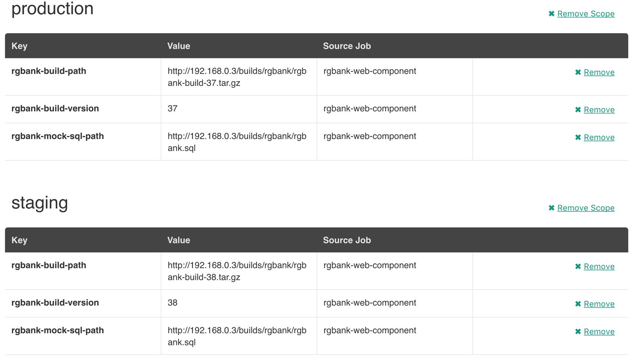The height and width of the screenshot is (364, 633).
Task: Click the X icon beside production Remove Scope
Action: click(552, 14)
